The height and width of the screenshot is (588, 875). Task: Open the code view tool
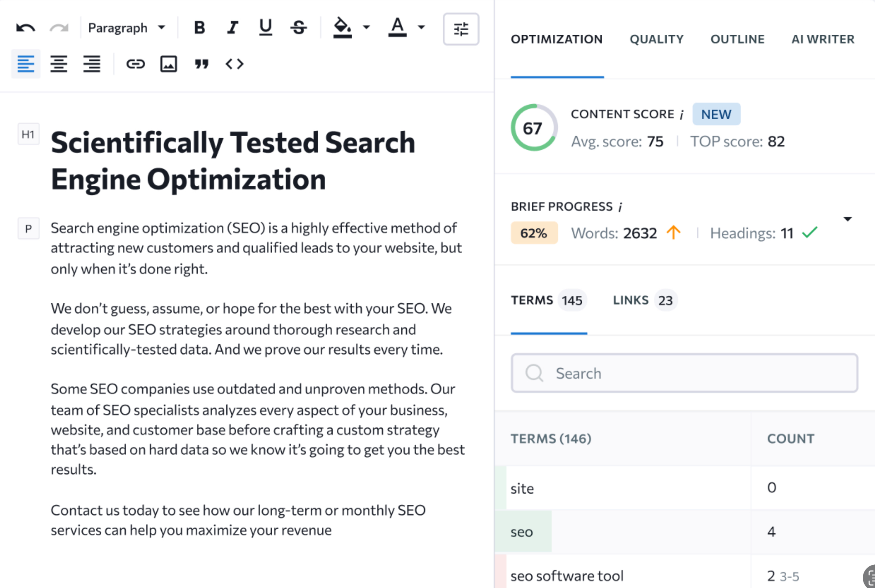pos(235,64)
